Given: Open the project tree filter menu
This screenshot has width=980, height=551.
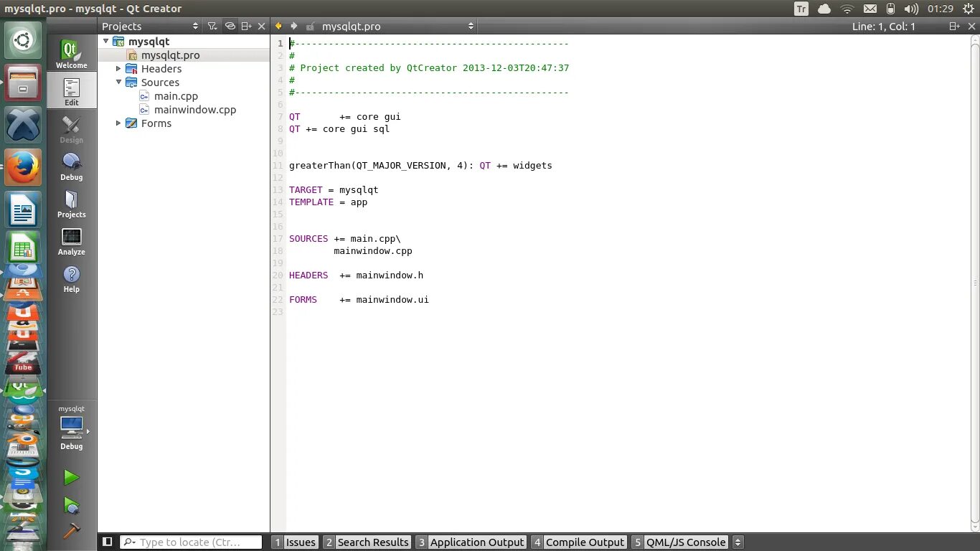Looking at the screenshot, I should point(212,26).
